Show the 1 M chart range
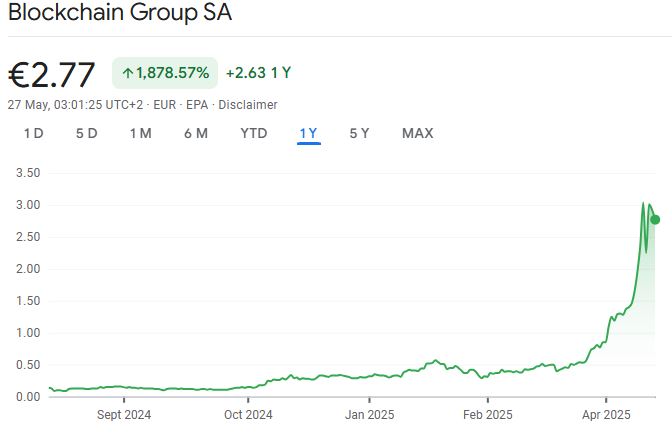 (x=140, y=133)
